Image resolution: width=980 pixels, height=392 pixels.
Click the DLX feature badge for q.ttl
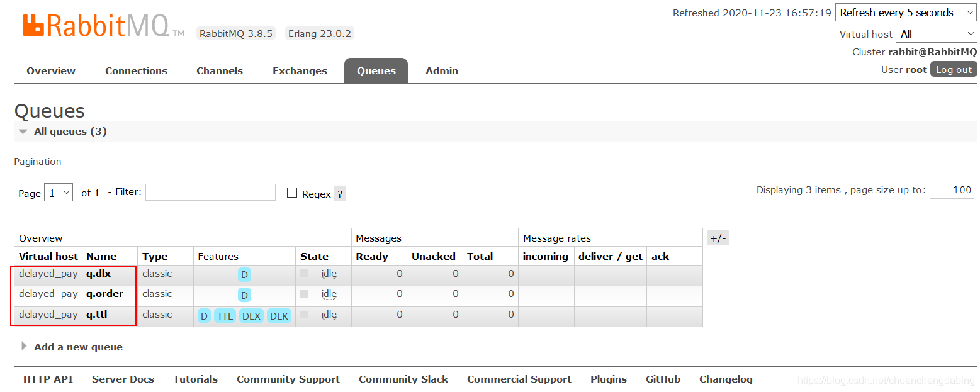252,316
